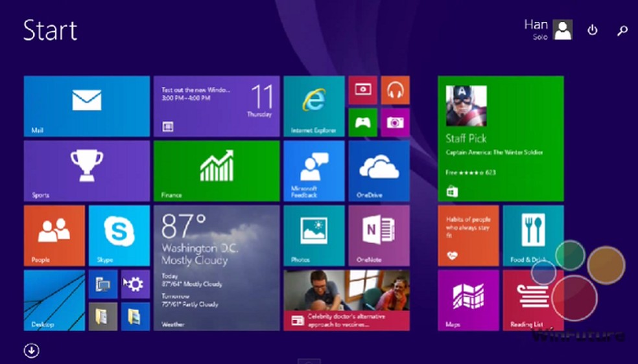Open the Games controller tile
The width and height of the screenshot is (638, 364).
(363, 122)
